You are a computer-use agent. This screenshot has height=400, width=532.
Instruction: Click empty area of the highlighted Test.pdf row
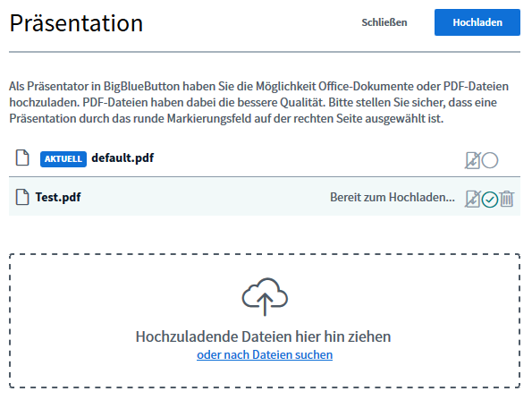pos(204,198)
